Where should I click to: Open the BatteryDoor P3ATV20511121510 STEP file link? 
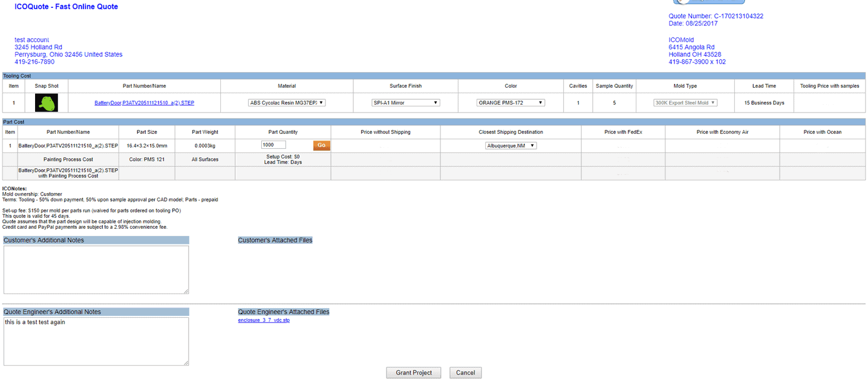(x=144, y=103)
